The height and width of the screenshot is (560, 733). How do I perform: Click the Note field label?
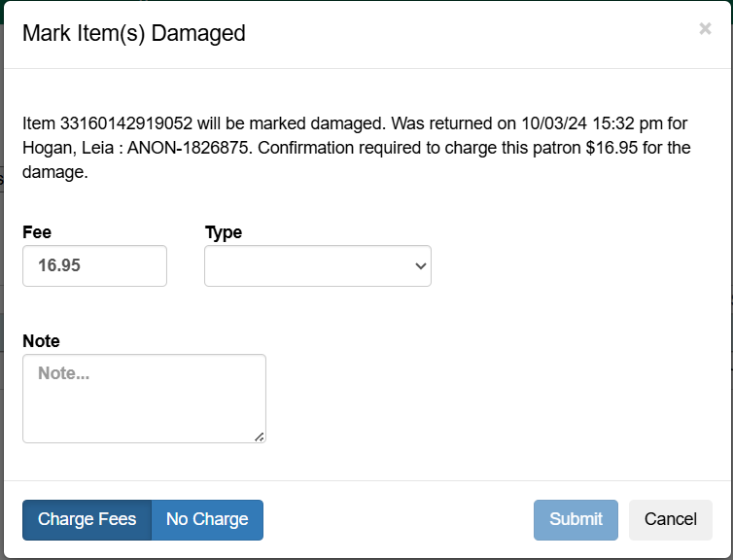pyautogui.click(x=41, y=341)
